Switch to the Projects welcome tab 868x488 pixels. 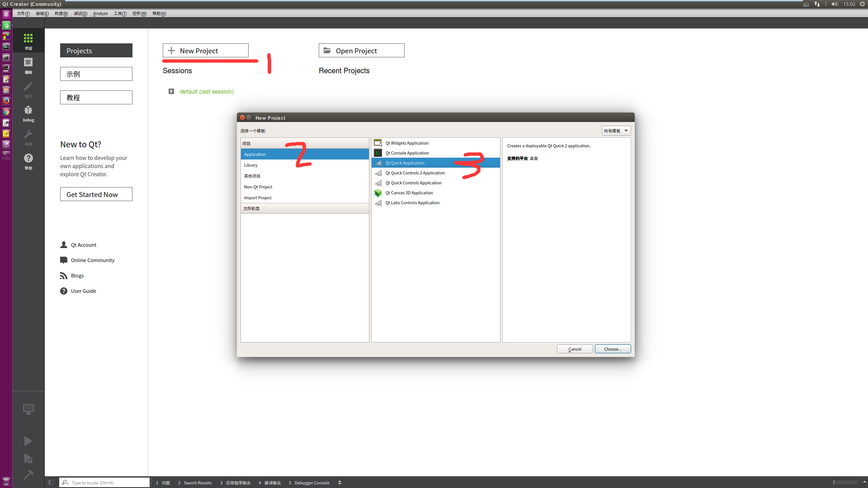coord(96,51)
